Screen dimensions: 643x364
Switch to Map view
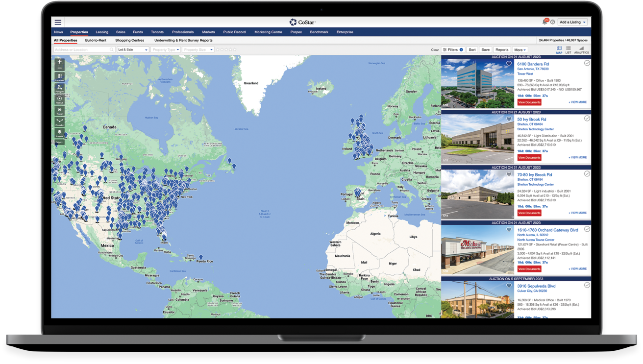click(559, 50)
